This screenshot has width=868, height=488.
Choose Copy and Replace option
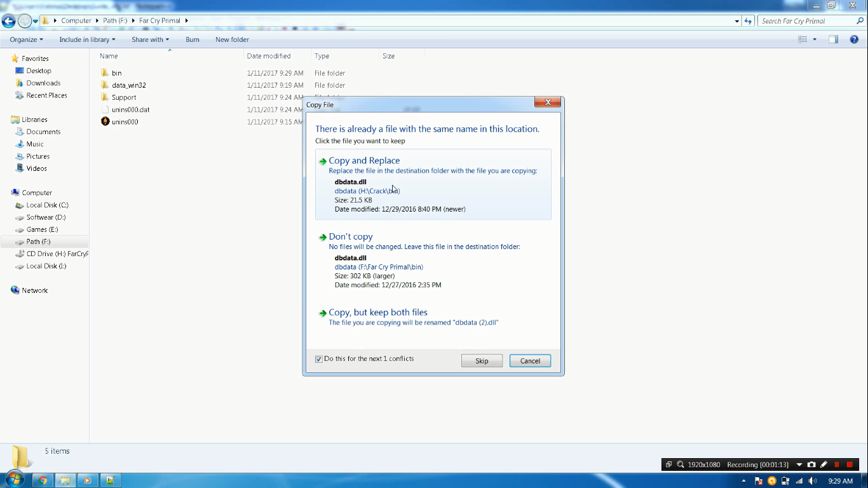point(433,184)
